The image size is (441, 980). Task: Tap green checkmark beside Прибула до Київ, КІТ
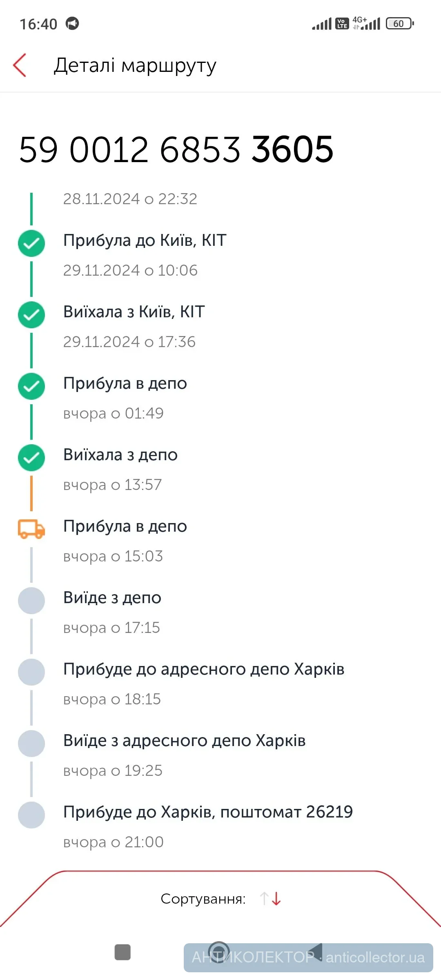(31, 243)
